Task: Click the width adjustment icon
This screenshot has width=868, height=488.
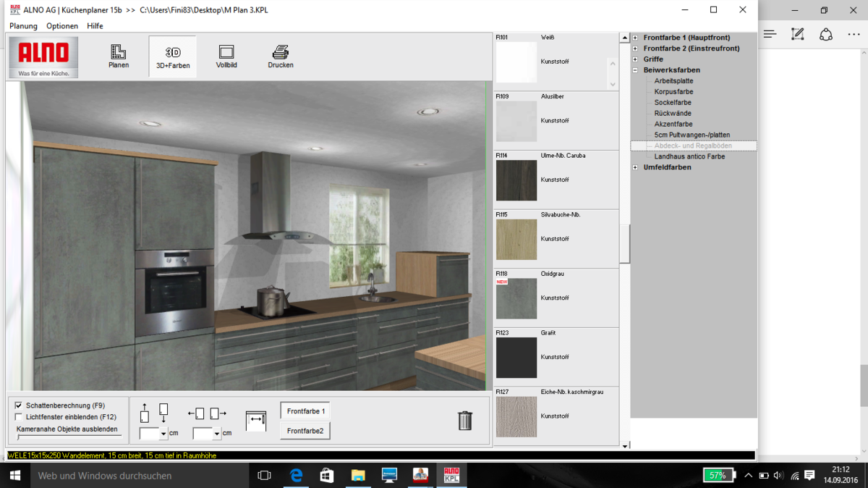Action: (x=255, y=421)
